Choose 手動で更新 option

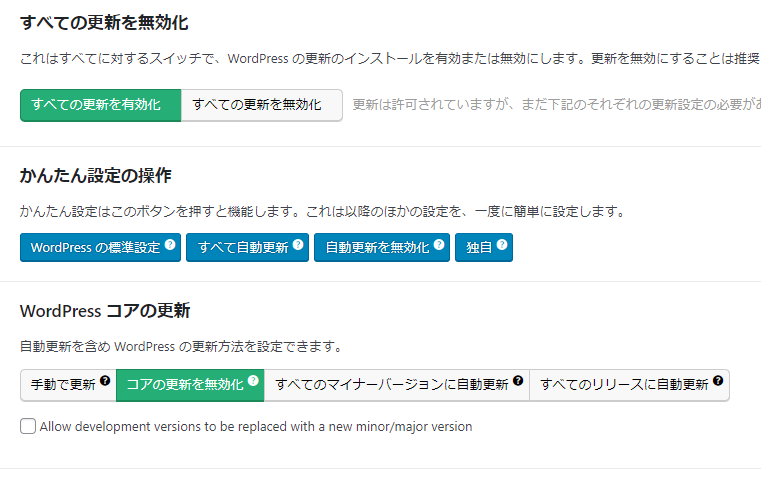coord(68,385)
